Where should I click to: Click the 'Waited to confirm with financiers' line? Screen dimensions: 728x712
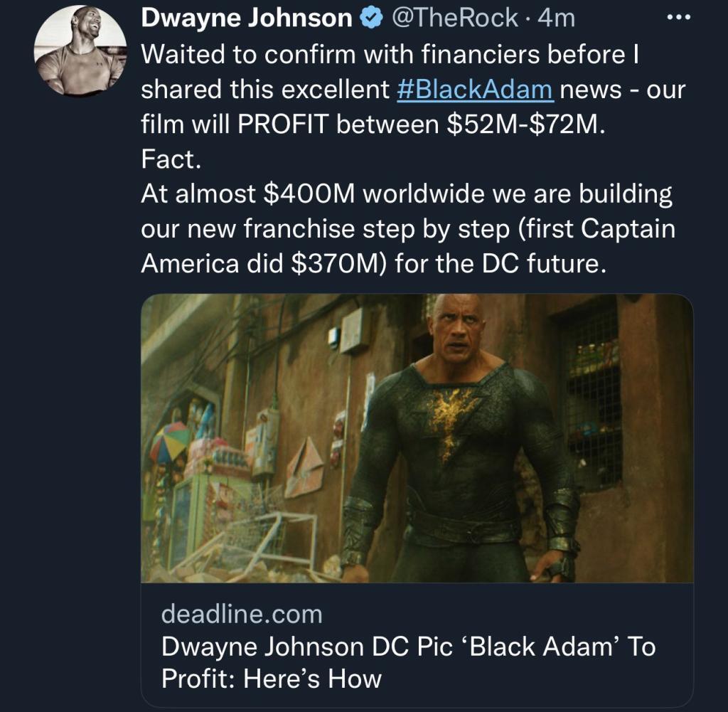[x=390, y=54]
